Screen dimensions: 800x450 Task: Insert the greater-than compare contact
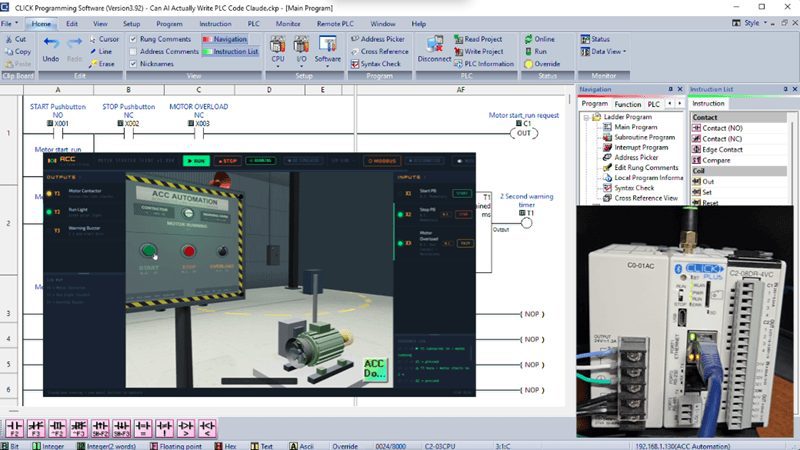pos(186,428)
